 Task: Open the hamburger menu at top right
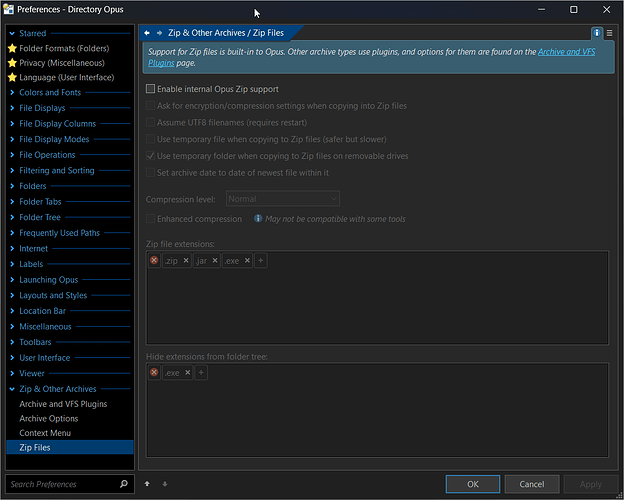tap(610, 33)
